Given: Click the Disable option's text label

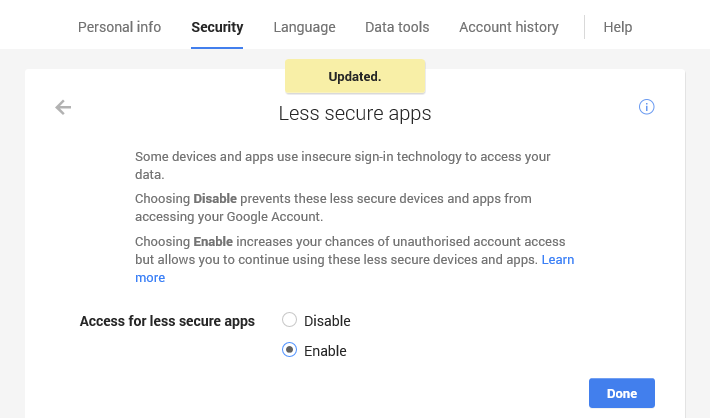Looking at the screenshot, I should pos(327,321).
